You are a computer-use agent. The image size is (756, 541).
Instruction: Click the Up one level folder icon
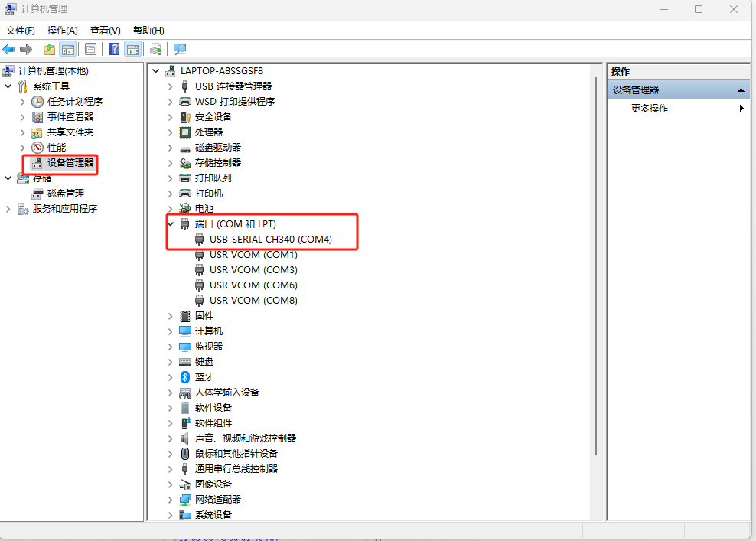[49, 49]
